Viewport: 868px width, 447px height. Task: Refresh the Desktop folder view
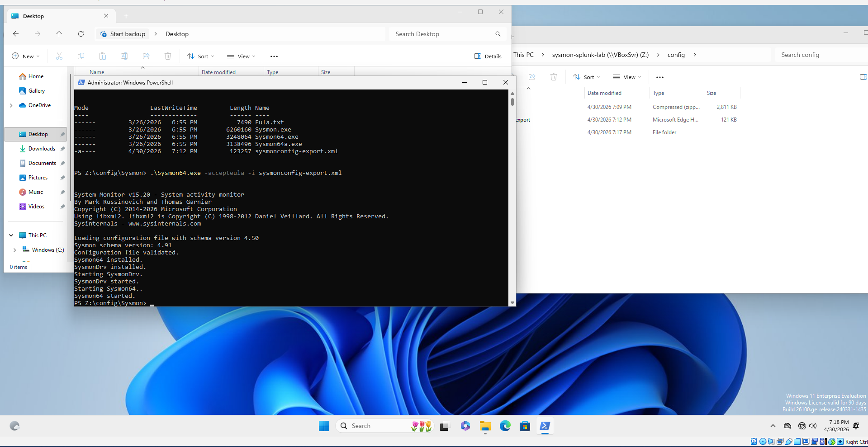pyautogui.click(x=81, y=34)
